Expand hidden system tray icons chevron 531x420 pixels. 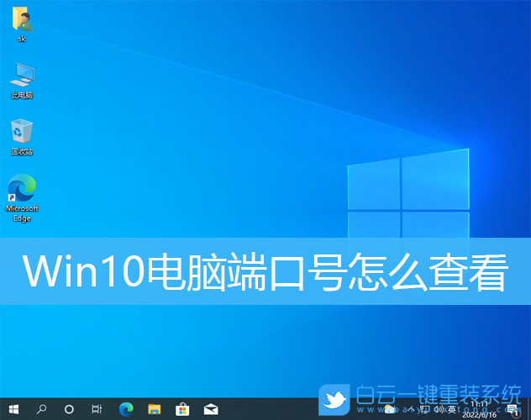coord(411,410)
